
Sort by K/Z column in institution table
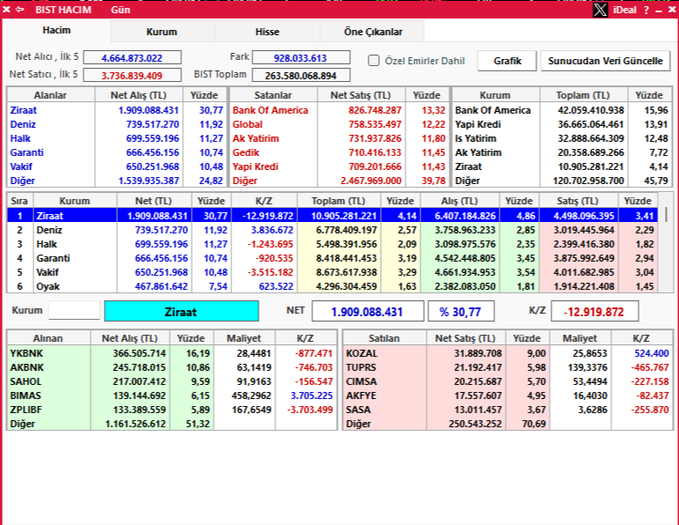coord(264,201)
